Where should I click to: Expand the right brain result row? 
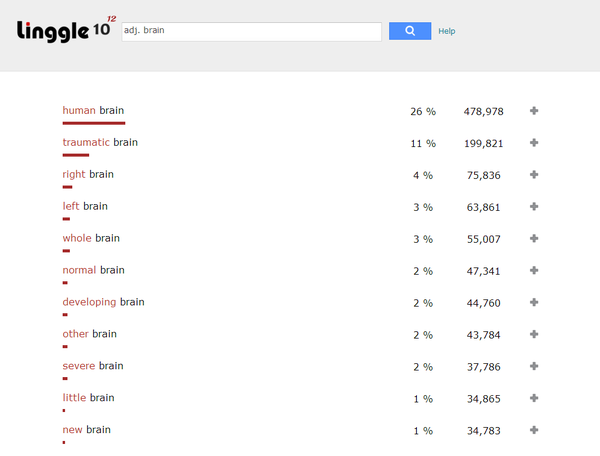tap(534, 175)
